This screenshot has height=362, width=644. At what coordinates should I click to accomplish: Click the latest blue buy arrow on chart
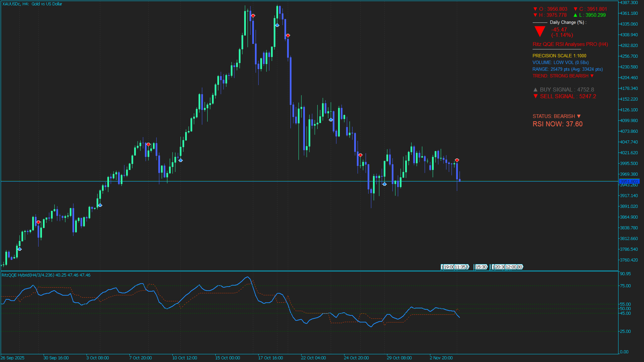pyautogui.click(x=384, y=184)
